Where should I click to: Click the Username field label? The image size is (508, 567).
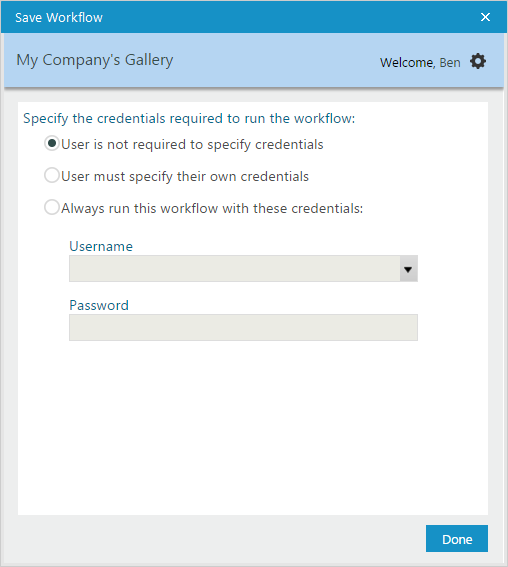coord(101,246)
